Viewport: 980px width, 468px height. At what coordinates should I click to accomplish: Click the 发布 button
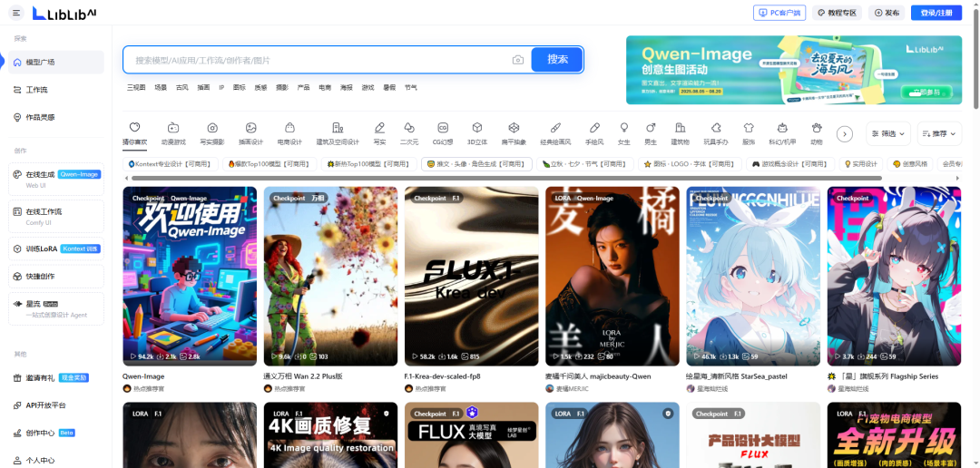click(887, 13)
